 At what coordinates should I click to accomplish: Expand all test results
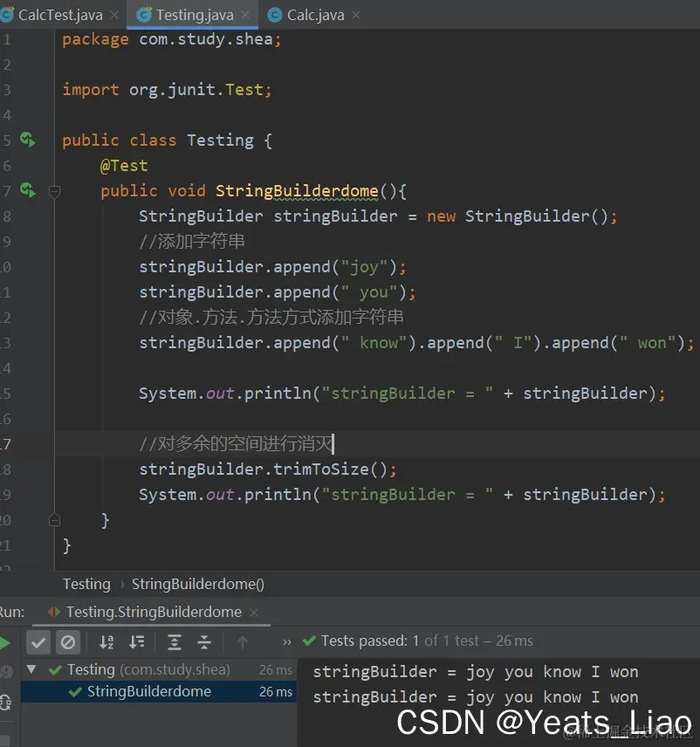click(x=175, y=642)
